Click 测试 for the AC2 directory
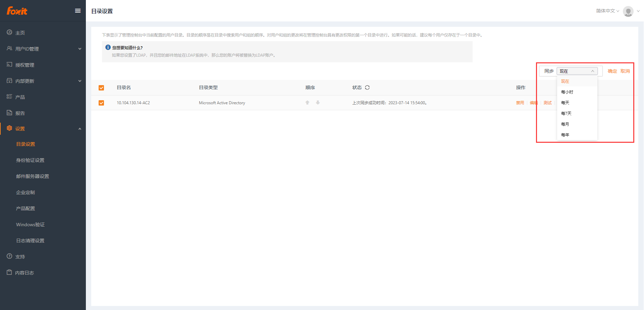Viewport: 644px width, 310px height. pyautogui.click(x=547, y=103)
